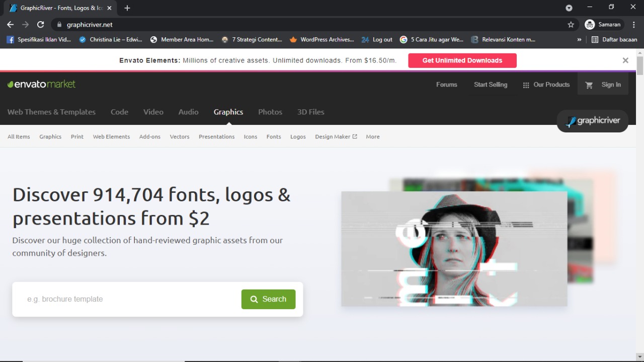Click the GraphicRiver badge logo
644x362 pixels.
coord(592,121)
